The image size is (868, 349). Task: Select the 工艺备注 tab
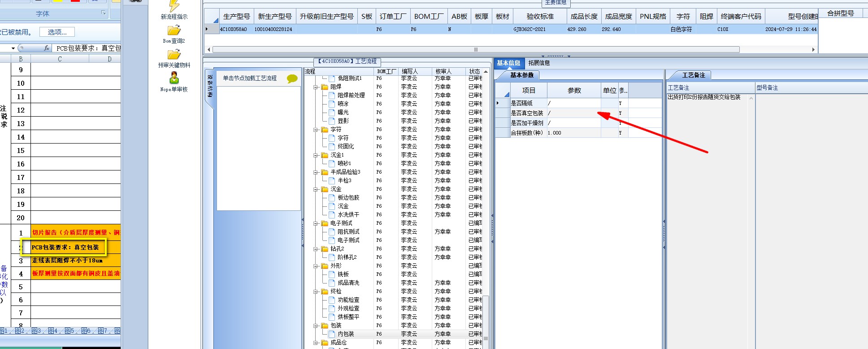(x=694, y=75)
